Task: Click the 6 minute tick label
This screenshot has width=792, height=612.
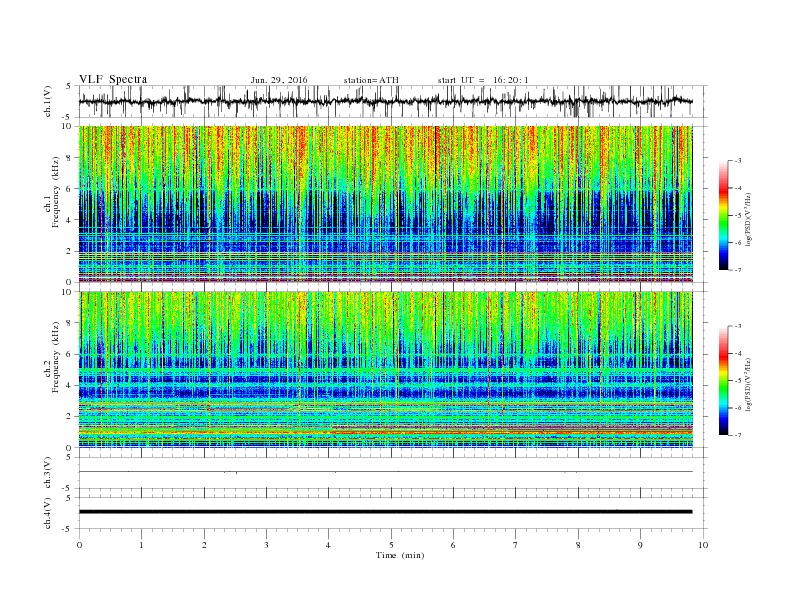Action: click(x=453, y=545)
